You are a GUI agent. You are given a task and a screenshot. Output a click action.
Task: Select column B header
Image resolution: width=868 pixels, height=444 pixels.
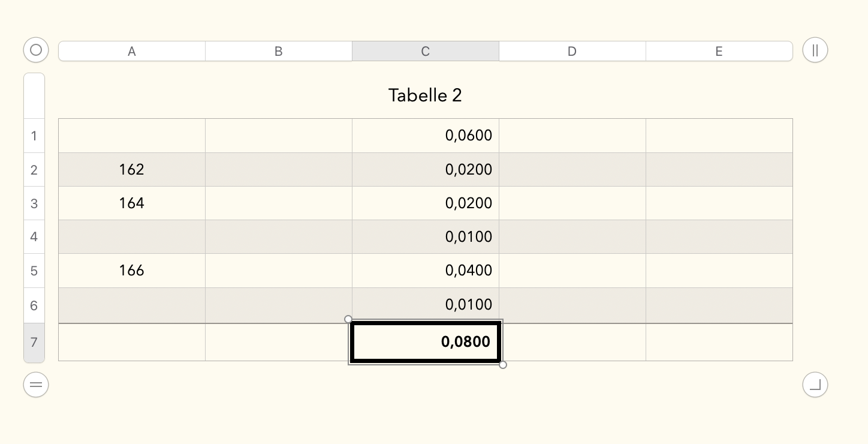tap(279, 52)
